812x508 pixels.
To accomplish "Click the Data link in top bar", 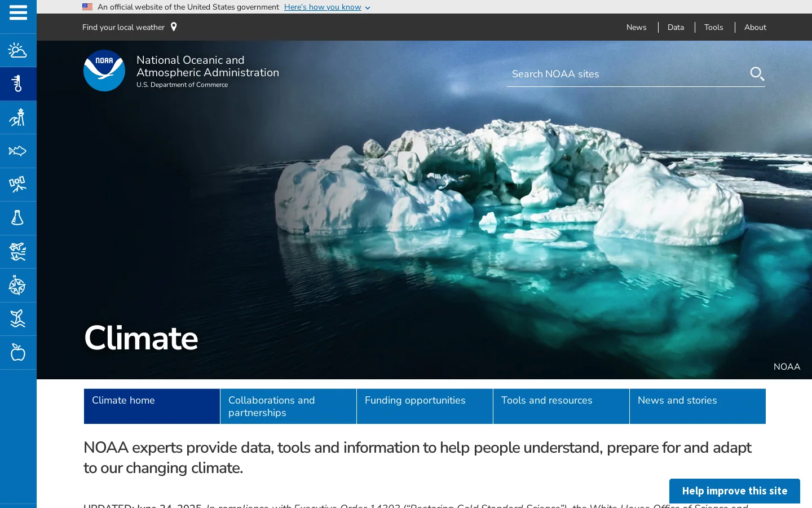I will [x=676, y=27].
